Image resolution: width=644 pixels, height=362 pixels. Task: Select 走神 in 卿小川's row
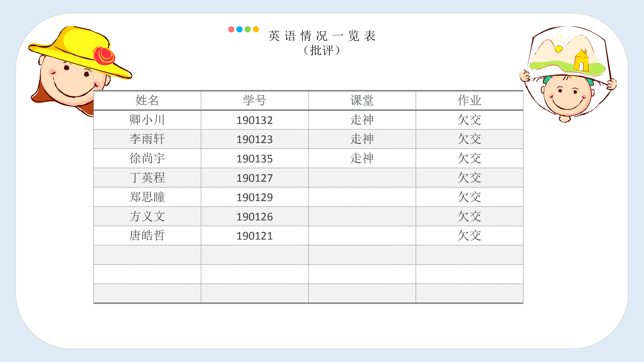pyautogui.click(x=362, y=120)
